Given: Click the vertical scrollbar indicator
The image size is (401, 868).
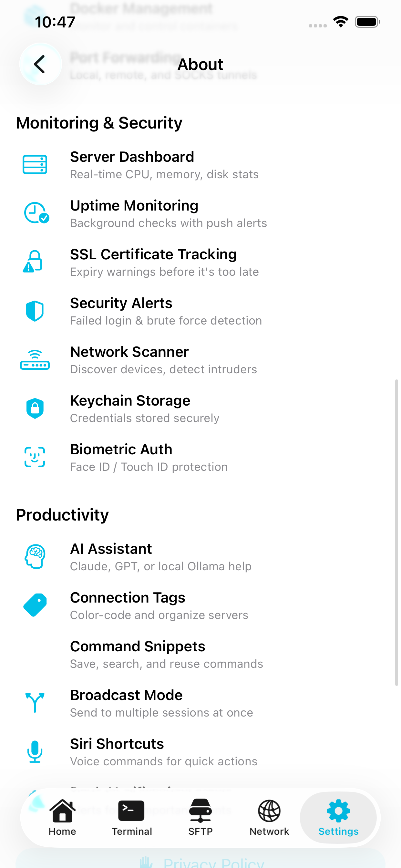Looking at the screenshot, I should (396, 532).
